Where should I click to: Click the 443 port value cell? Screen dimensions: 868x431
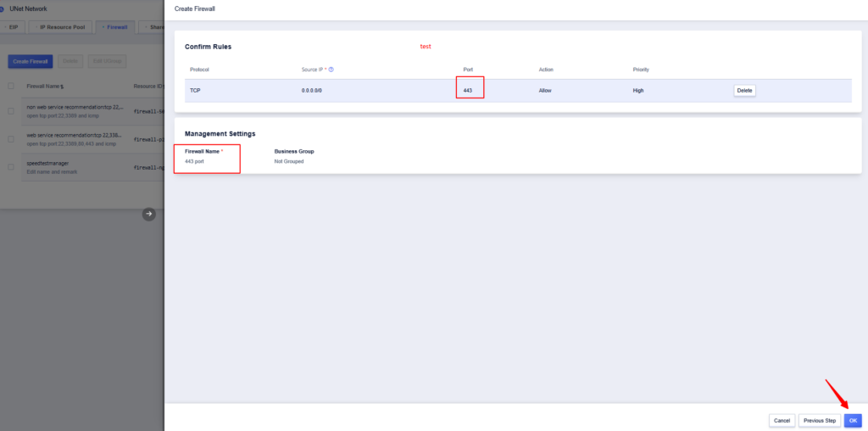pos(468,90)
